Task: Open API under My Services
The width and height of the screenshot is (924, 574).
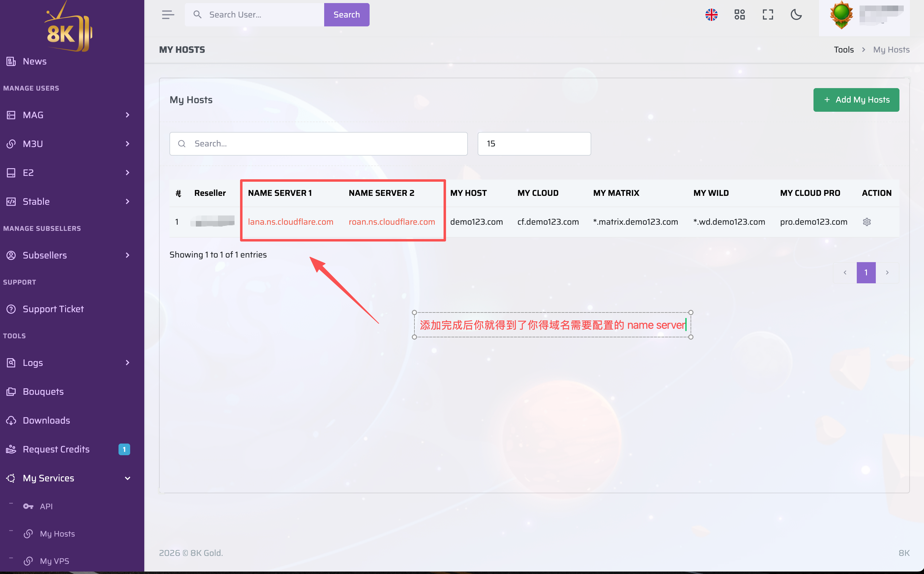Action: coord(46,506)
